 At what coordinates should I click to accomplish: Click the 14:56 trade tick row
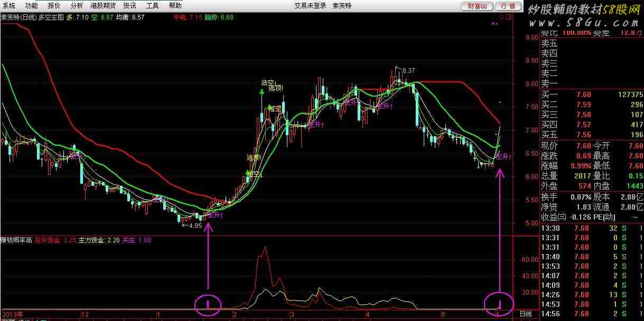592,314
